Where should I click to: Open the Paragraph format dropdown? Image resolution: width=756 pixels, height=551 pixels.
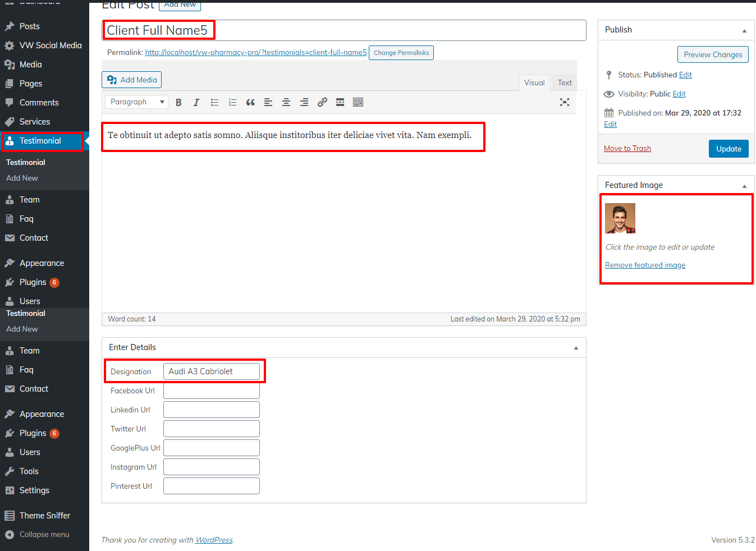pos(136,102)
